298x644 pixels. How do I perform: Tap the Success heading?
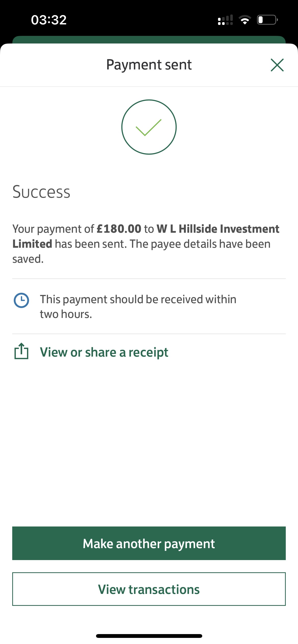pyautogui.click(x=42, y=192)
